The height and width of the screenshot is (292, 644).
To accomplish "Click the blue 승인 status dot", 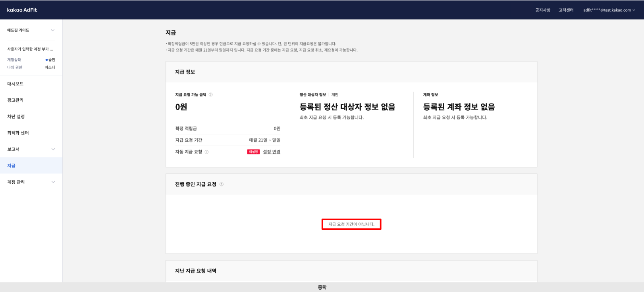I will point(46,60).
